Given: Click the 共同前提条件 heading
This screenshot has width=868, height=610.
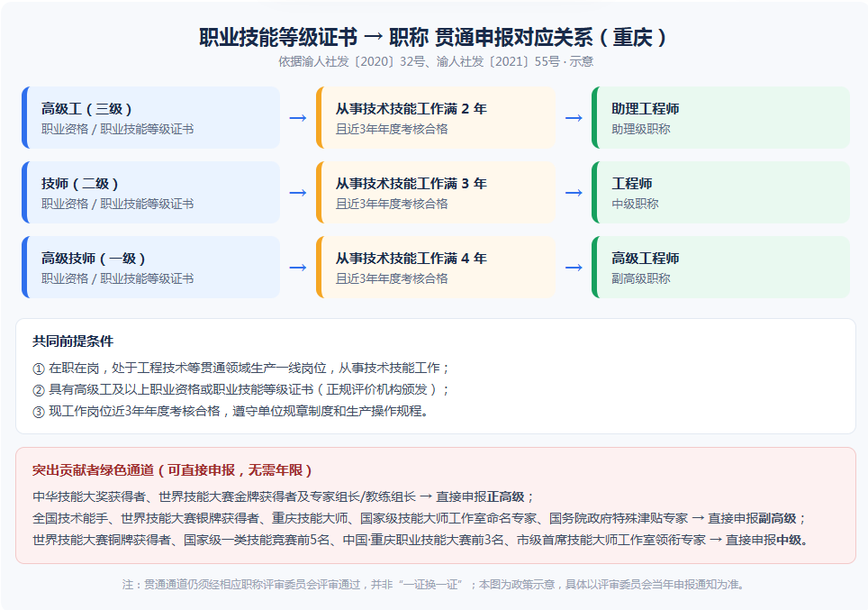Looking at the screenshot, I should point(73,341).
